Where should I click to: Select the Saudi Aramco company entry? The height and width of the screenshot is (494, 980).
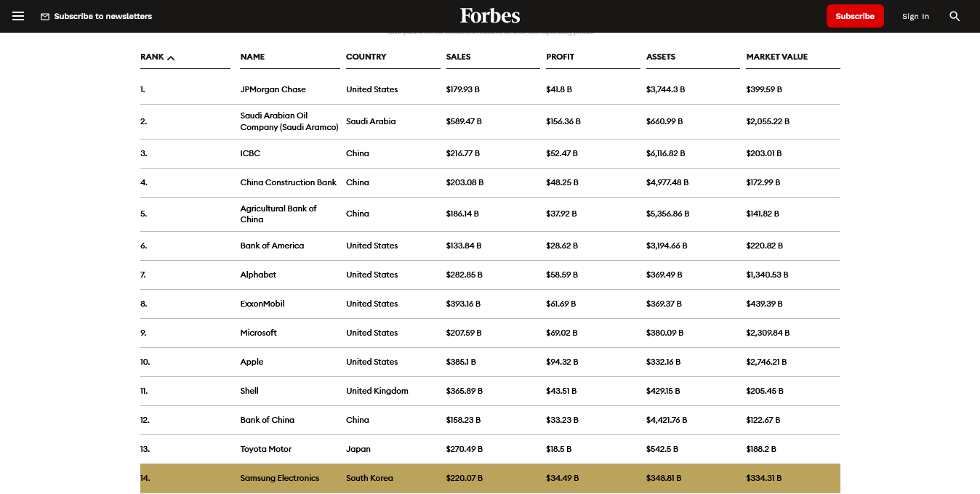[x=289, y=121]
